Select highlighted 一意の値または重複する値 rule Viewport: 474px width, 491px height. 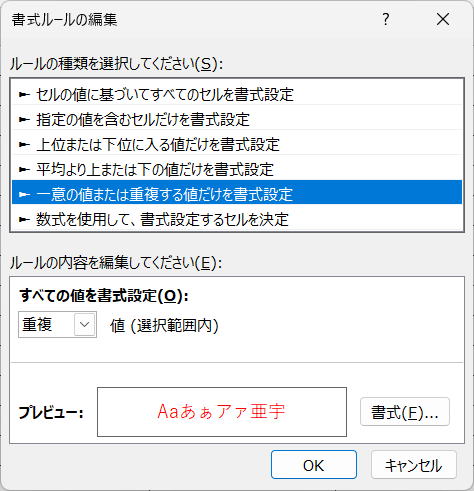click(x=237, y=192)
